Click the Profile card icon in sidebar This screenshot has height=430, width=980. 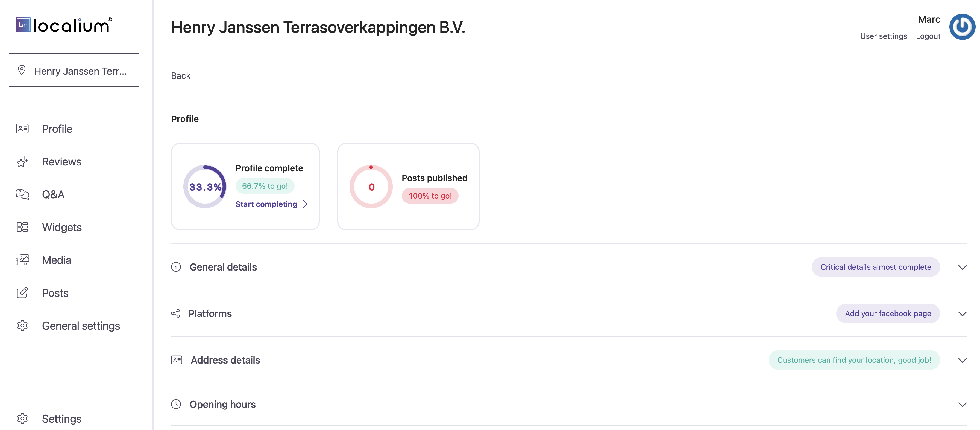point(22,129)
